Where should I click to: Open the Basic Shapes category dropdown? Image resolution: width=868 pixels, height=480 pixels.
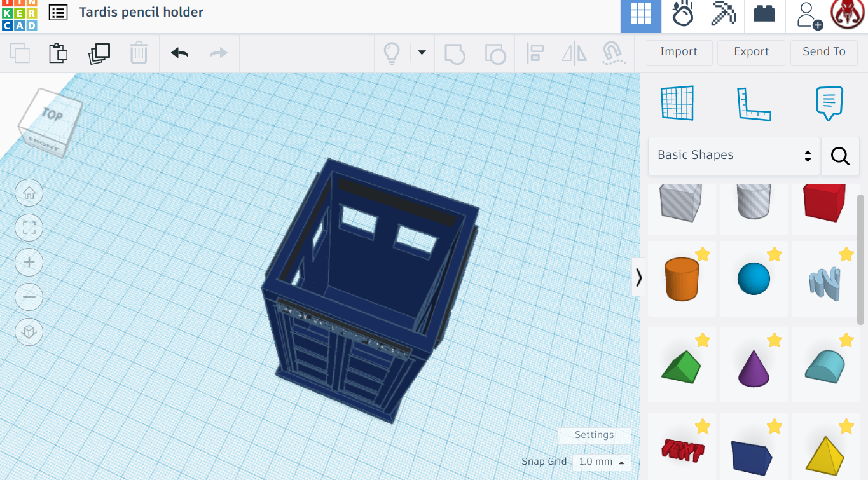point(734,155)
